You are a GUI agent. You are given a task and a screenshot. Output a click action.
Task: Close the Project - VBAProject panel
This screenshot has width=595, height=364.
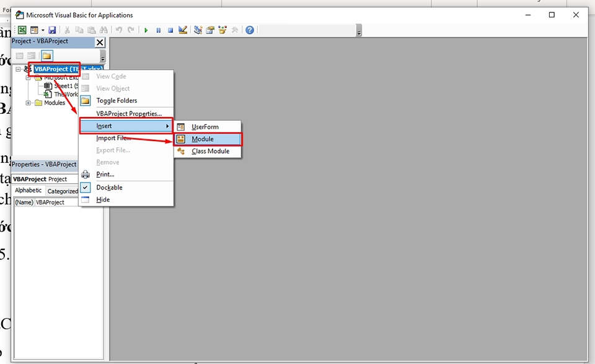click(x=100, y=42)
